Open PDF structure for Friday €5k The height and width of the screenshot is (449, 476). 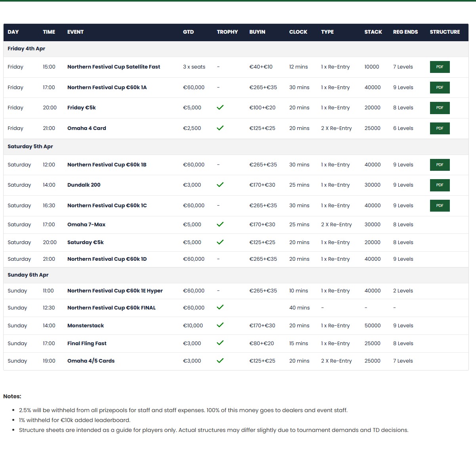pos(440,108)
